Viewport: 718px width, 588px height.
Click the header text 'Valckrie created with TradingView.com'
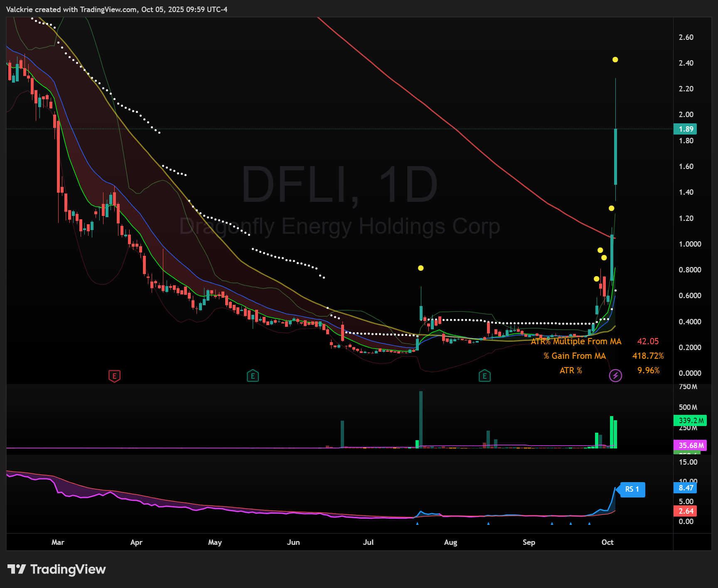[x=71, y=10]
